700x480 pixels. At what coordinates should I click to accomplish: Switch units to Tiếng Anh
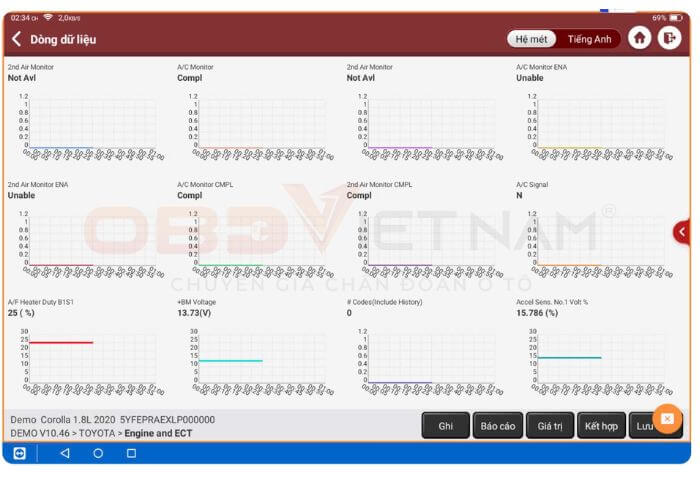click(x=589, y=39)
